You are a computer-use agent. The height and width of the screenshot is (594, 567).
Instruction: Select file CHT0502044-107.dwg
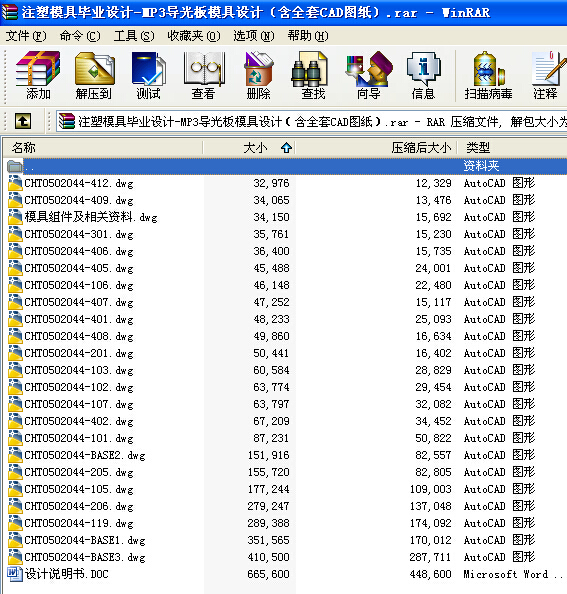tap(79, 404)
